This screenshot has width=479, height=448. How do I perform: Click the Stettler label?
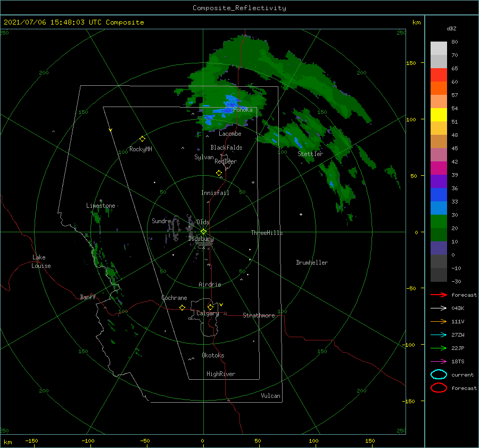[x=310, y=154]
